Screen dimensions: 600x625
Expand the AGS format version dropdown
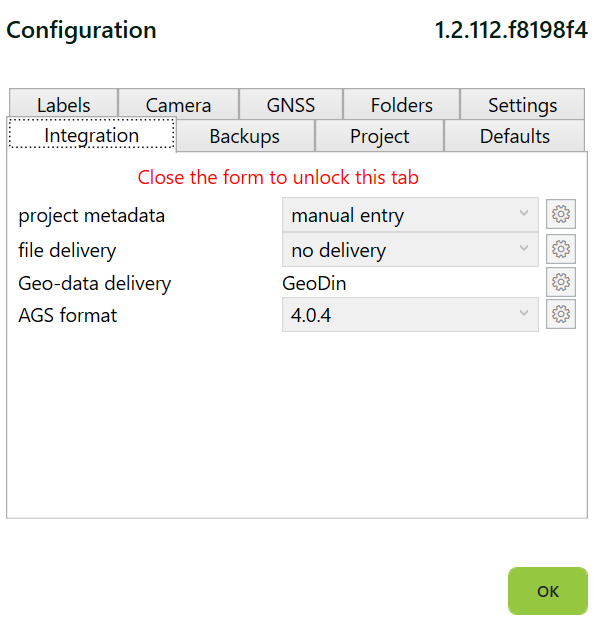click(x=410, y=315)
